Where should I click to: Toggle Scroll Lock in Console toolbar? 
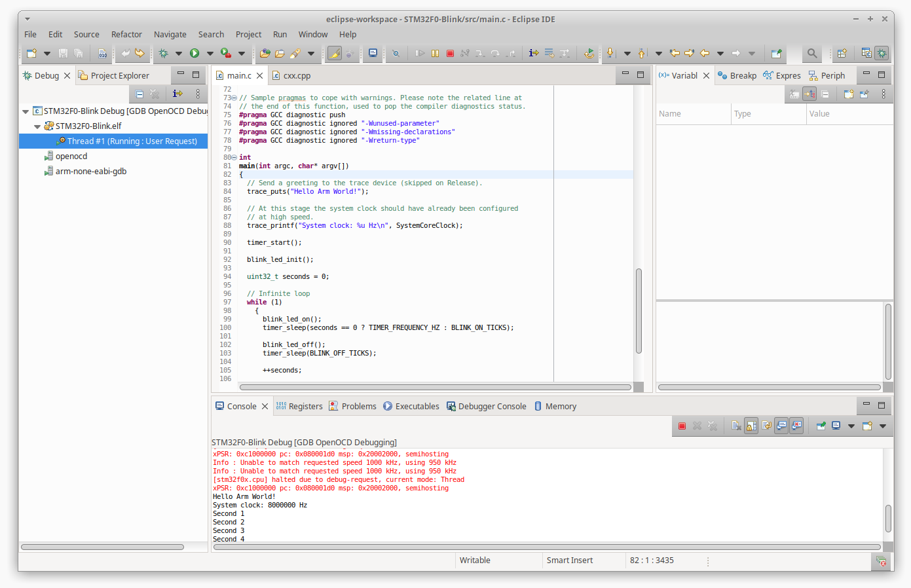(x=751, y=426)
